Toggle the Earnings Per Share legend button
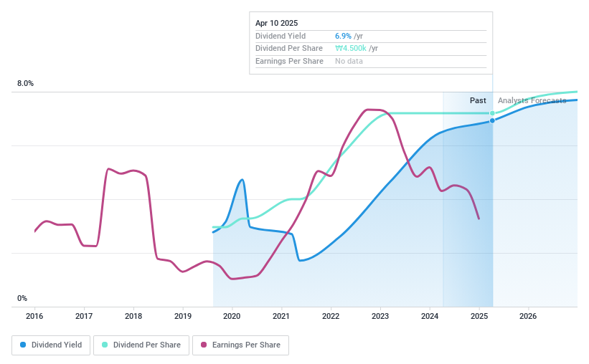Screen dimensions: 589x364 click(x=240, y=345)
